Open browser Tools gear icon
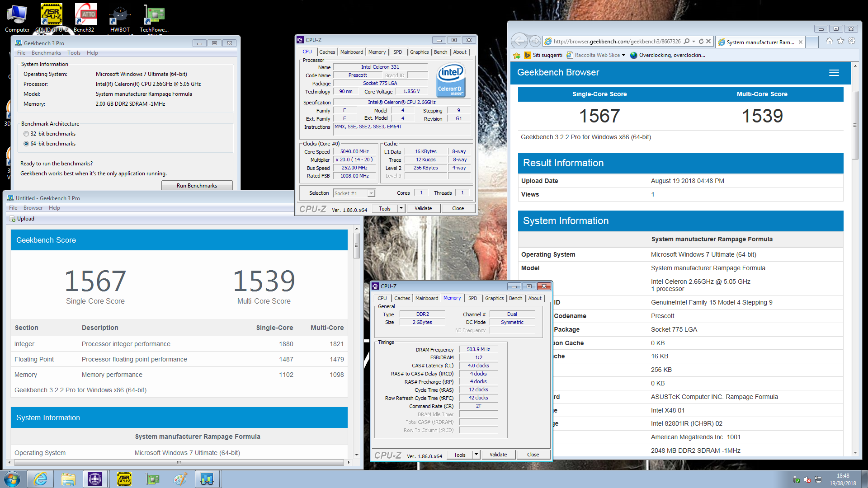 (x=852, y=41)
